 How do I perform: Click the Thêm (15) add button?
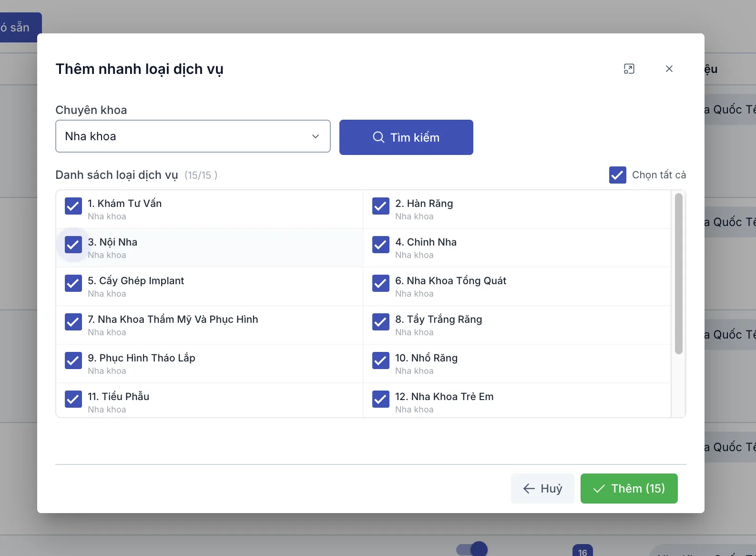pos(629,488)
